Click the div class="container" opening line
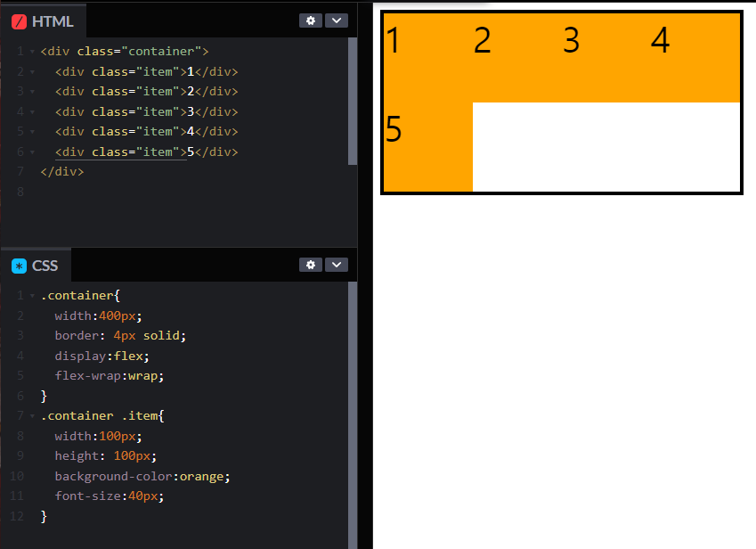756x549 pixels. click(x=125, y=51)
